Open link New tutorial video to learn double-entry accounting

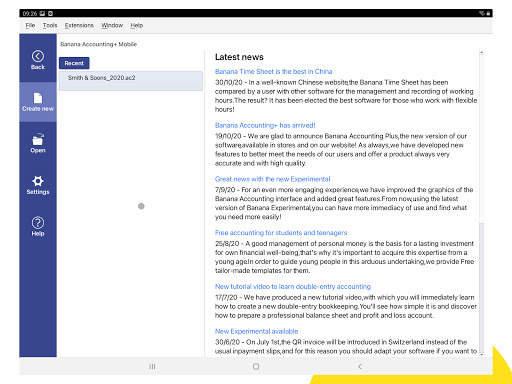point(293,287)
